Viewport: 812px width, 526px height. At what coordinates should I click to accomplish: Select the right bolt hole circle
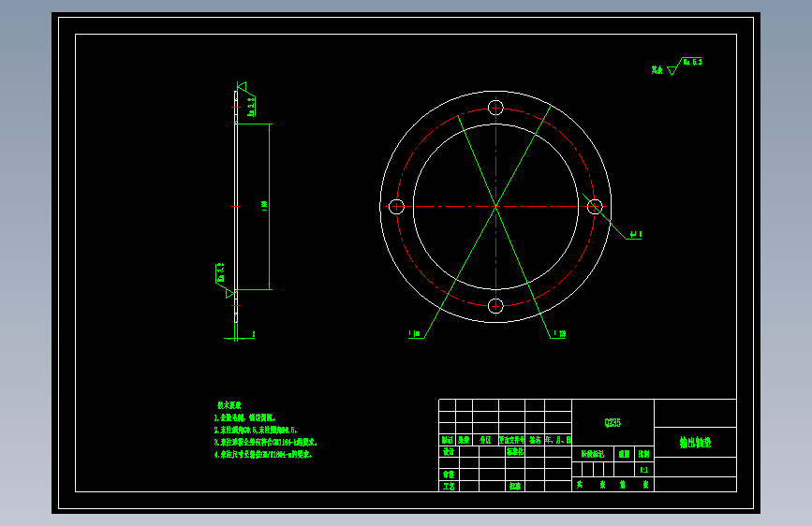click(x=595, y=207)
